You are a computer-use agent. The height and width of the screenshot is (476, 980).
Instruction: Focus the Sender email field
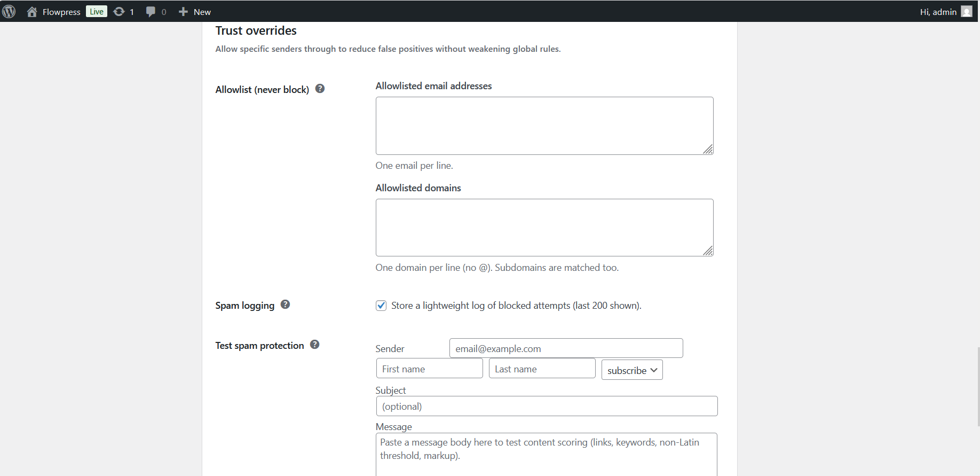(x=566, y=348)
